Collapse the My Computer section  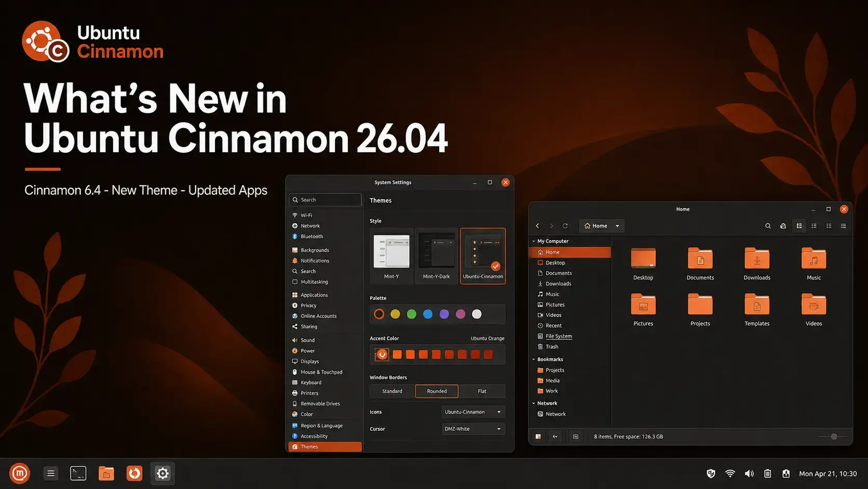[x=534, y=241]
